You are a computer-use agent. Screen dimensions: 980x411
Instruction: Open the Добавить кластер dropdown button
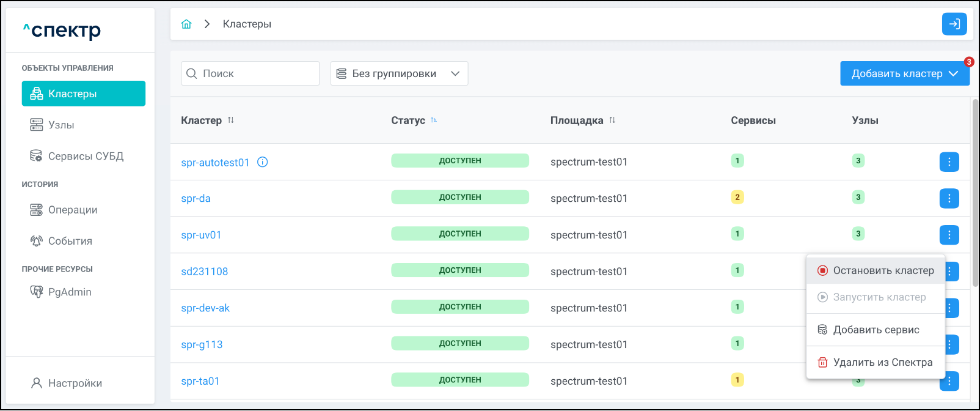point(904,73)
